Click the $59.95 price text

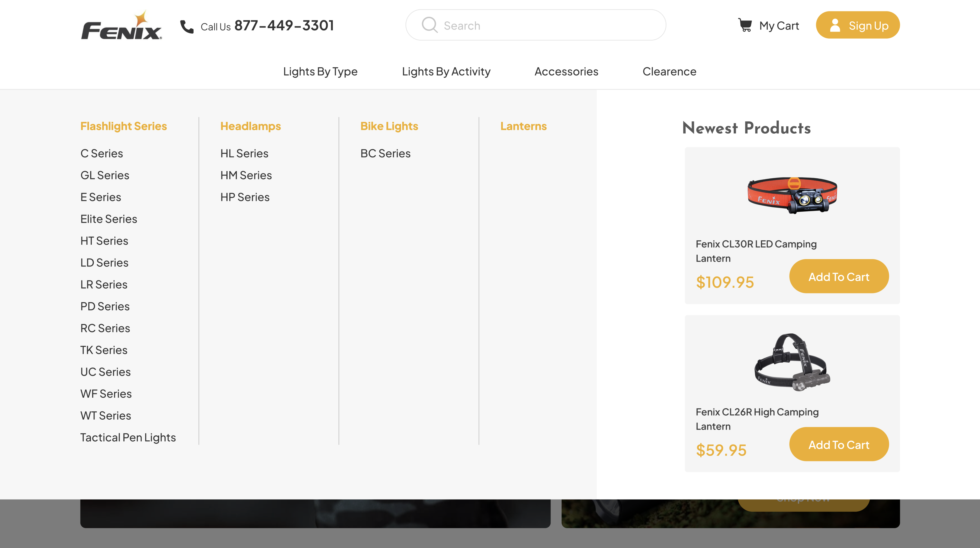721,450
